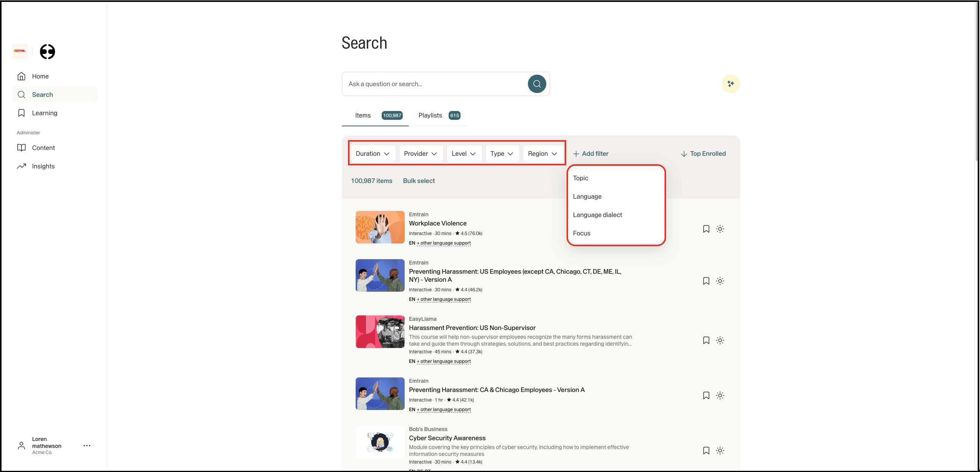Image resolution: width=980 pixels, height=472 pixels.
Task: Bookmark Harassment Prevention: US Non-Supervisor course
Action: 706,340
